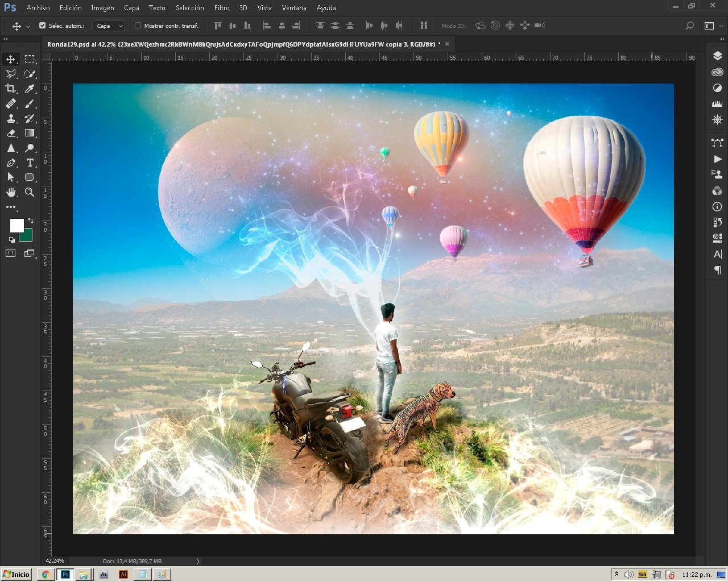The width and height of the screenshot is (728, 582).
Task: Open the Ventana menu
Action: (x=294, y=8)
